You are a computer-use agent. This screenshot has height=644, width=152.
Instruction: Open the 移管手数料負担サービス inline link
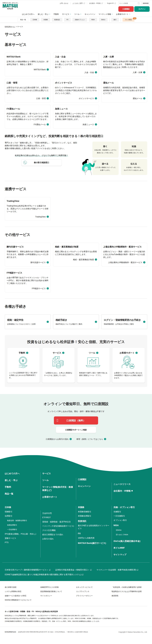[x=123, y=66]
